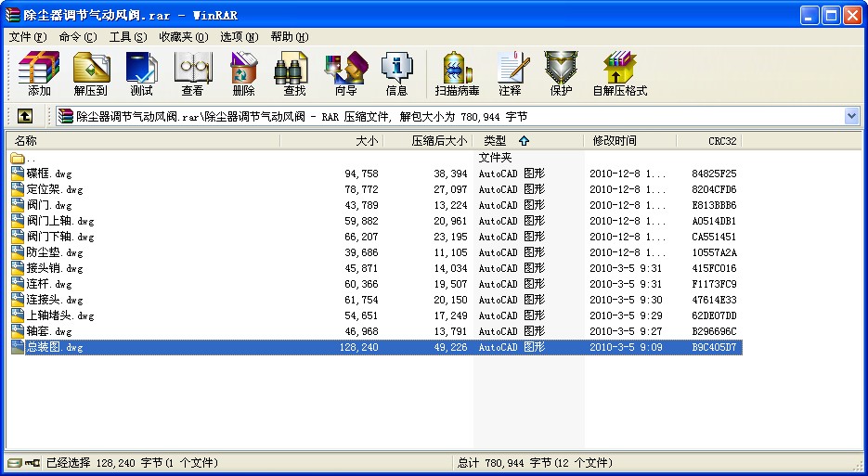
Task: Click the 添加 (Add) toolbar icon
Action: 39,73
